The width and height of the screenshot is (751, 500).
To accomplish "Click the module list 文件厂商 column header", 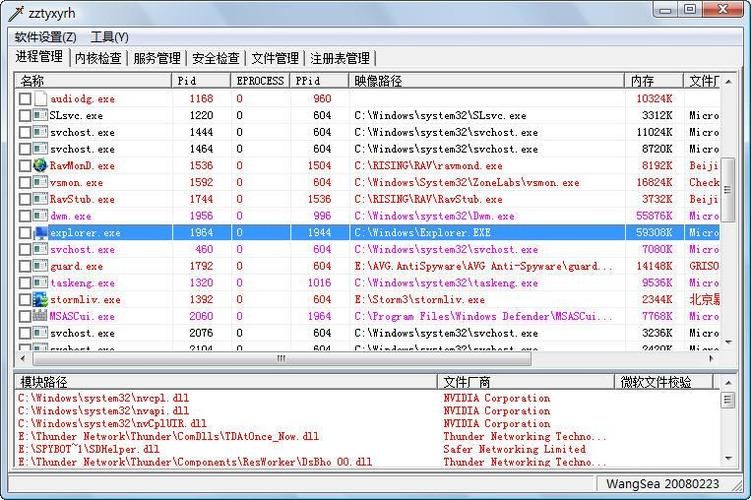I will click(x=526, y=382).
